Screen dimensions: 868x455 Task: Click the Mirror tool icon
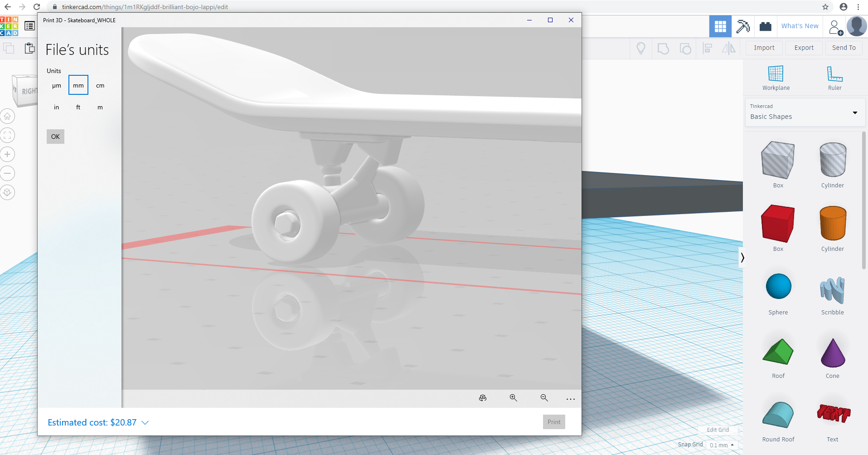coord(729,48)
